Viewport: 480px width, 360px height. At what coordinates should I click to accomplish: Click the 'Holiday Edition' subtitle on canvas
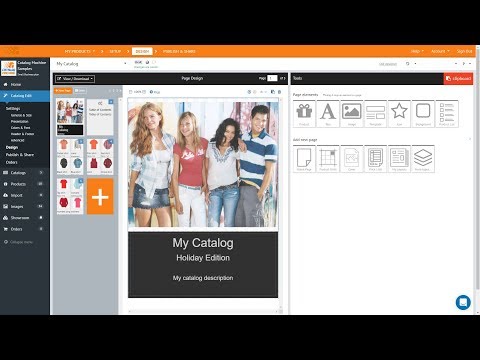click(203, 258)
